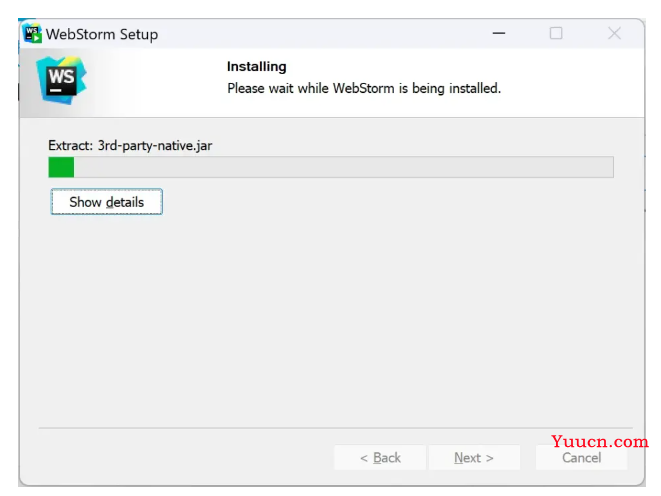Click 'Please wait while WebStorm is being installed.' text
The width and height of the screenshot is (661, 496).
coord(364,88)
